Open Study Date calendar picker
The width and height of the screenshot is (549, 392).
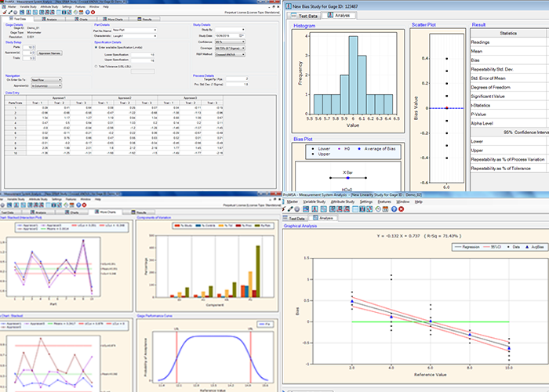point(242,36)
